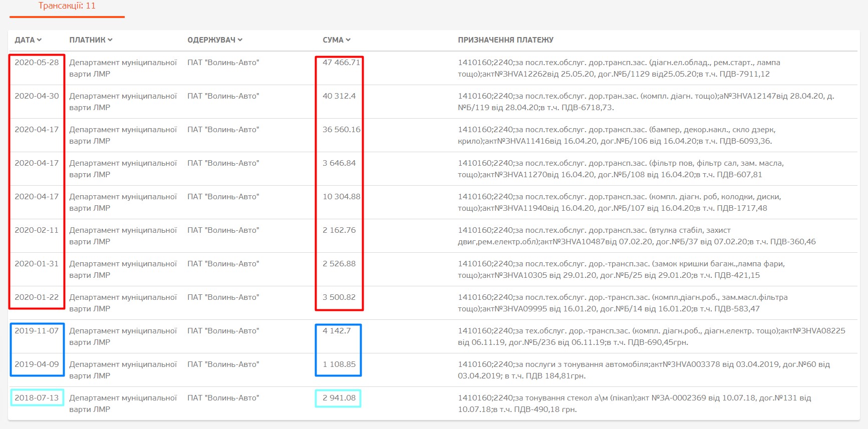Click the 3 646.84 amount

click(x=339, y=163)
